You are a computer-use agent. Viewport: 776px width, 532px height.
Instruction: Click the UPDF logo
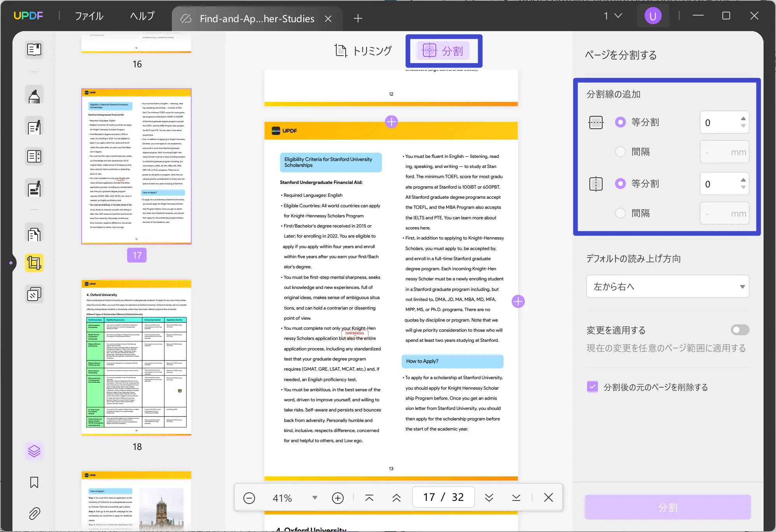28,16
